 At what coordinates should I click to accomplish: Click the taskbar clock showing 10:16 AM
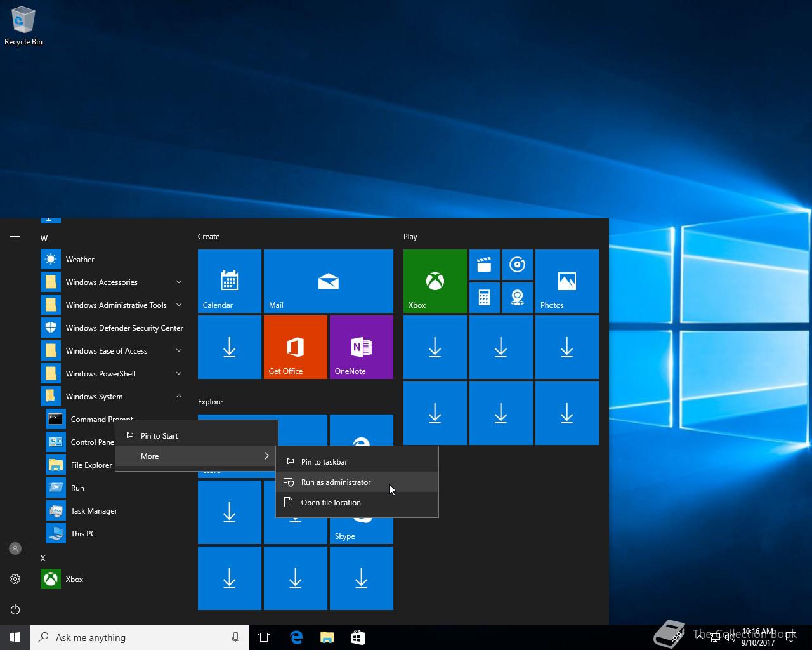tap(758, 637)
